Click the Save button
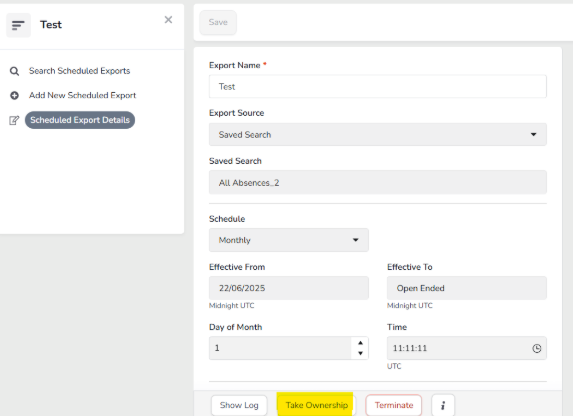Image resolution: width=573 pixels, height=416 pixels. 218,22
